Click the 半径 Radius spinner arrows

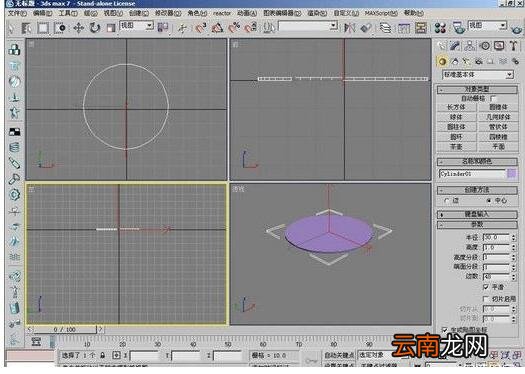click(x=514, y=237)
